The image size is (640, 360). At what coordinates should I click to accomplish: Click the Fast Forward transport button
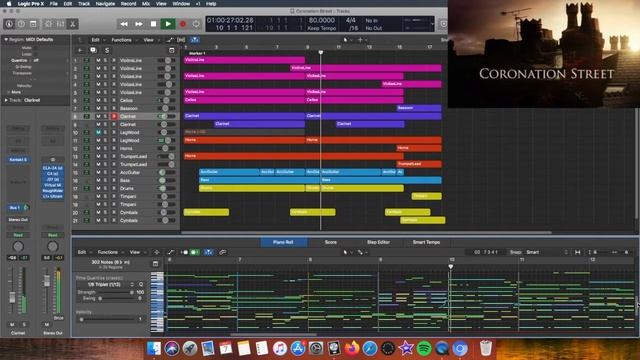(x=139, y=24)
